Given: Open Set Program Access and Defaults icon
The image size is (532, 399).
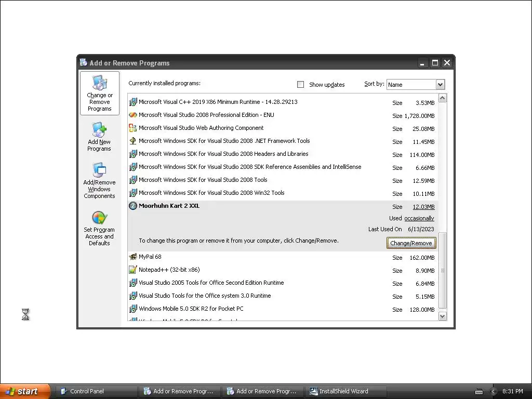Looking at the screenshot, I should [x=99, y=218].
